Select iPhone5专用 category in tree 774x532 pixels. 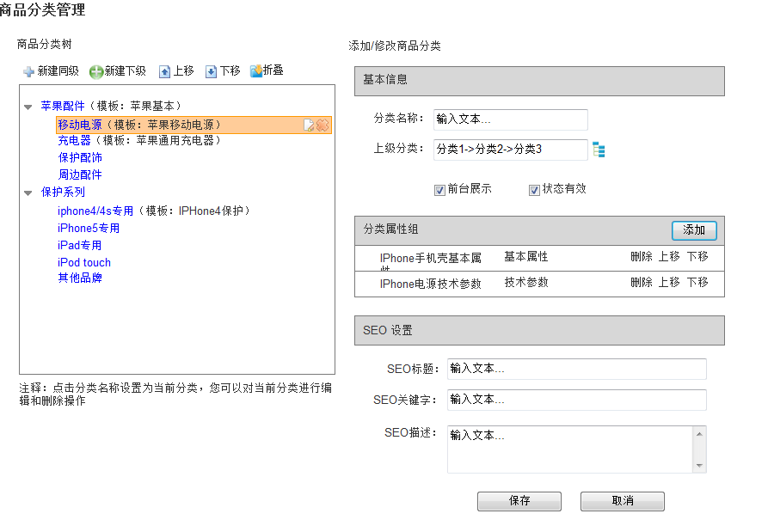(89, 229)
